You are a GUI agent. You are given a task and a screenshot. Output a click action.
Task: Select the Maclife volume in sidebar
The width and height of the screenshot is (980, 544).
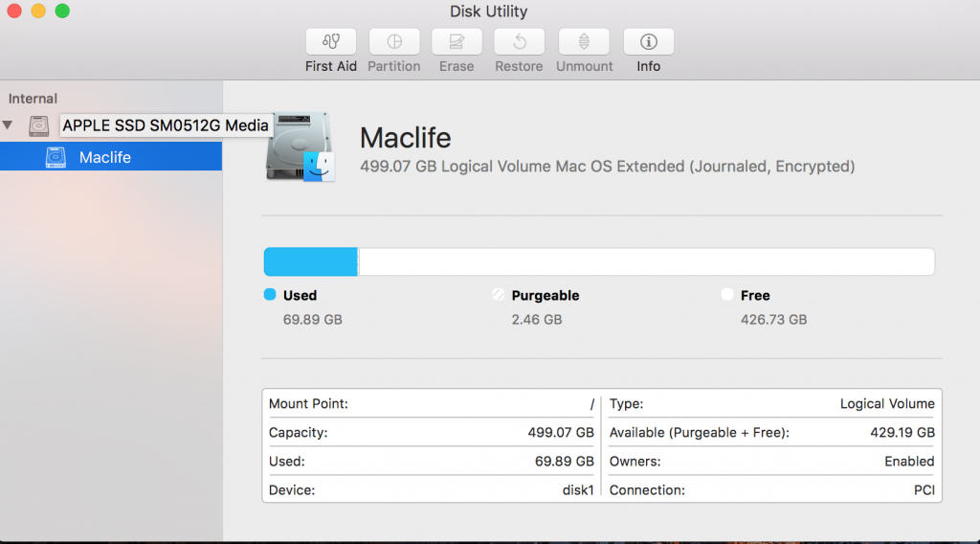click(111, 156)
